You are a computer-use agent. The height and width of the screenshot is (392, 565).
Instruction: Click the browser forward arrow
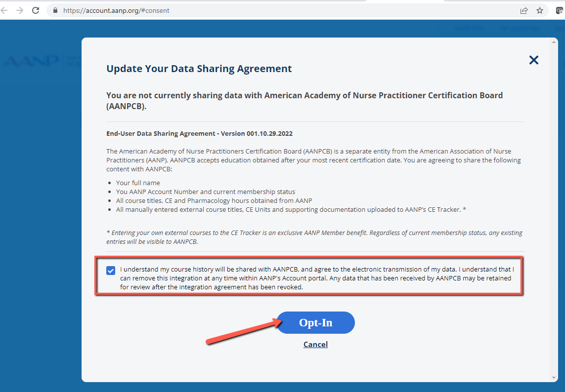click(x=20, y=10)
